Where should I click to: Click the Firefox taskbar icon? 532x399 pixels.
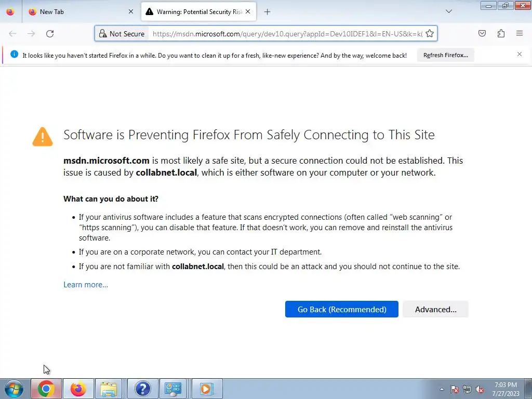[x=78, y=389]
